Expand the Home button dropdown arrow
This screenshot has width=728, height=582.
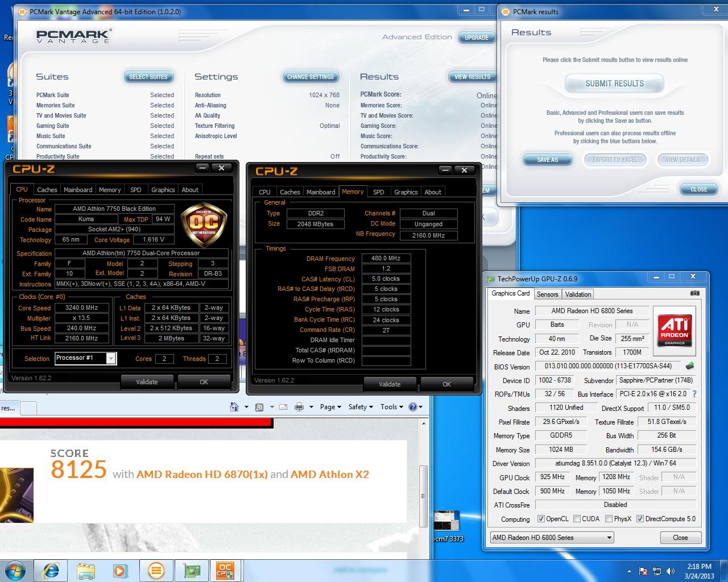pos(246,407)
